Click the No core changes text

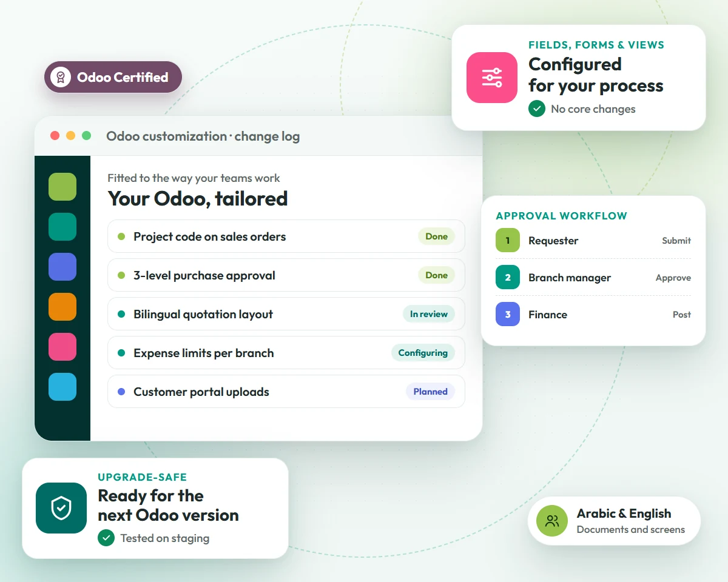point(593,109)
